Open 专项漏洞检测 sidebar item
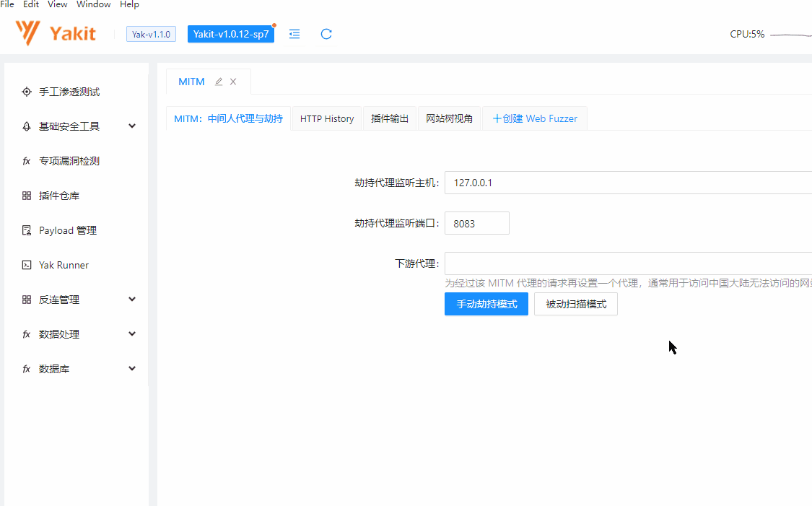 [76, 161]
